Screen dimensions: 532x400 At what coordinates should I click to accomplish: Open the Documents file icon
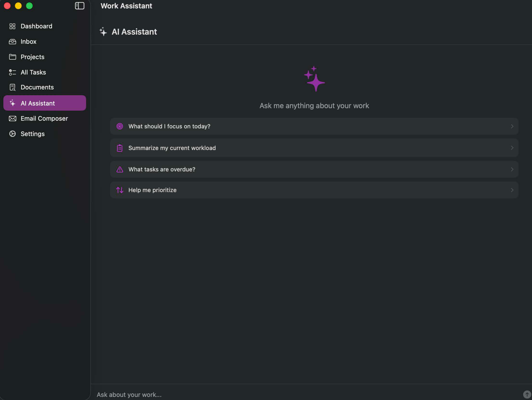12,87
